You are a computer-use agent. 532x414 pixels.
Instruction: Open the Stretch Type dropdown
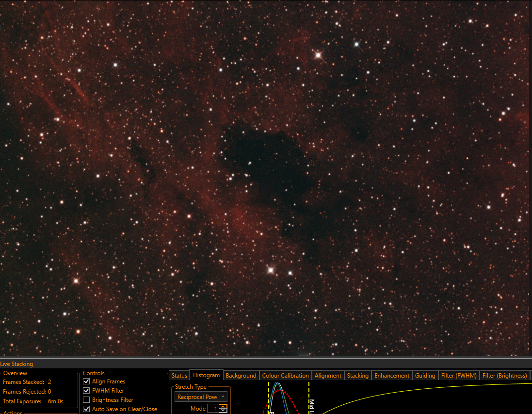click(201, 397)
